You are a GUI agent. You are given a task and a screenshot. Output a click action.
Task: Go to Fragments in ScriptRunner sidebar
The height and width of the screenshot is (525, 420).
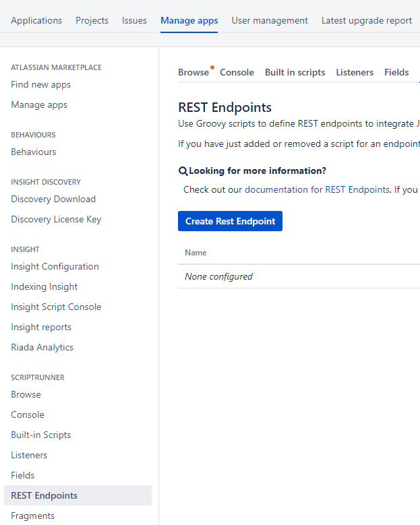coord(32,516)
